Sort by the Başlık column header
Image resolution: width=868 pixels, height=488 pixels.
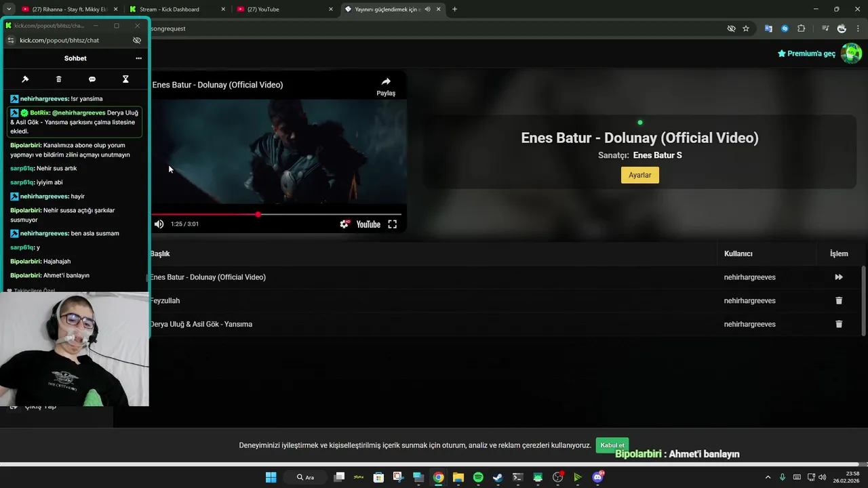(x=160, y=253)
